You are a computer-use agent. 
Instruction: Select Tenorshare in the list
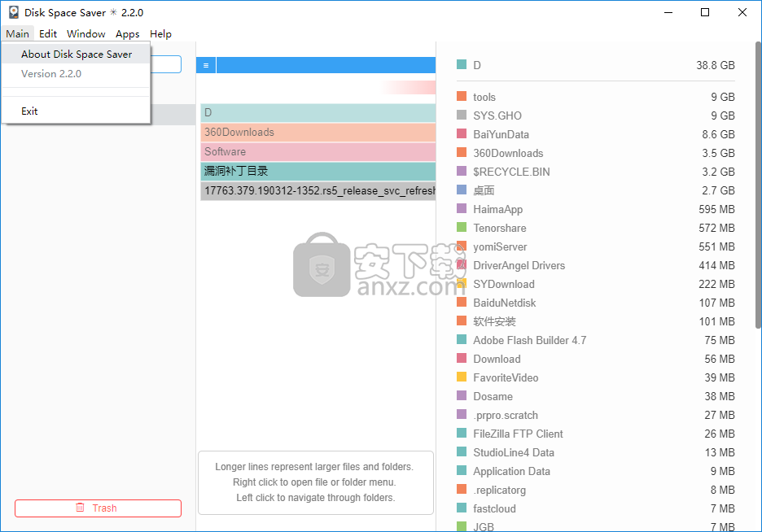pos(500,228)
